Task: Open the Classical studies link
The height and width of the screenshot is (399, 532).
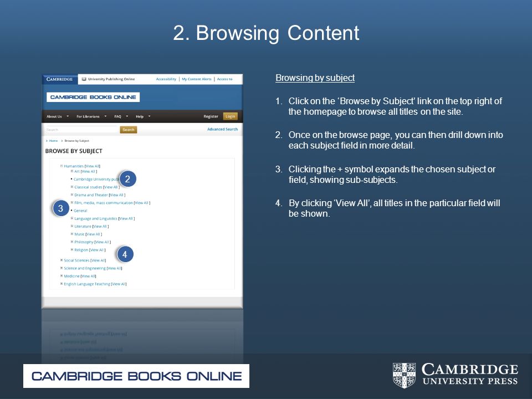Action: tap(88, 187)
